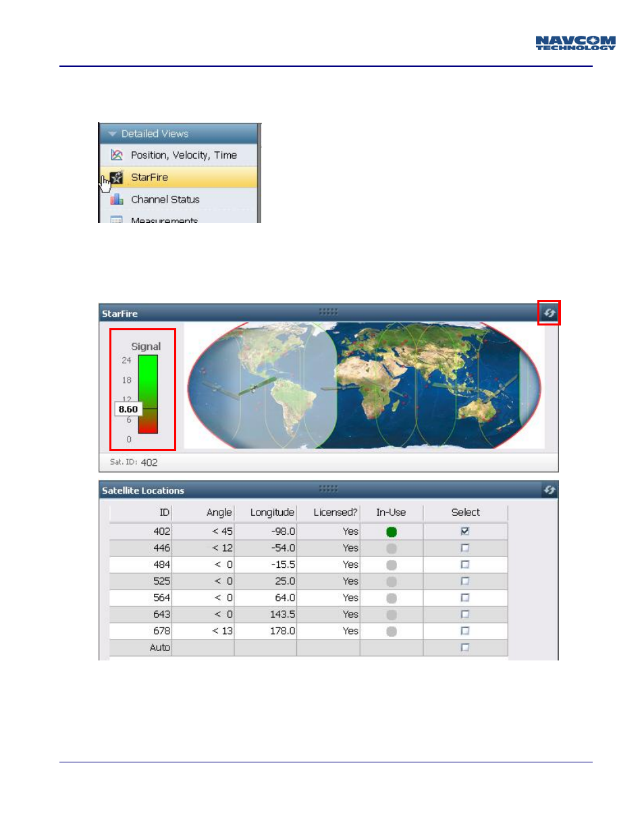The image size is (644, 834).
Task: Refresh the Satellite Locations panel
Action: pos(549,490)
